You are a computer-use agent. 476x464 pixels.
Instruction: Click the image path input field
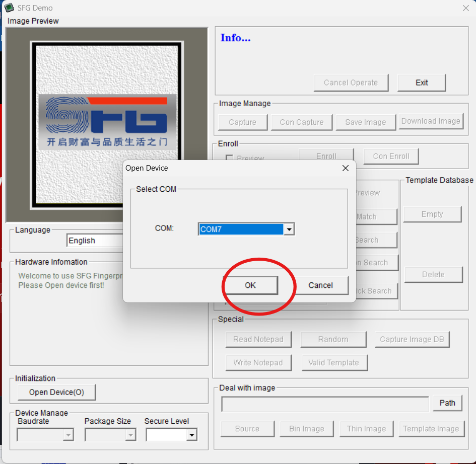click(x=325, y=404)
